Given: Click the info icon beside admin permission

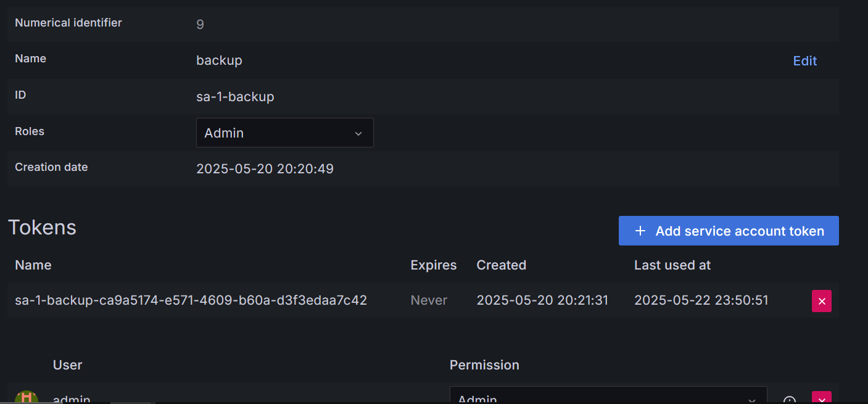Looking at the screenshot, I should 790,399.
